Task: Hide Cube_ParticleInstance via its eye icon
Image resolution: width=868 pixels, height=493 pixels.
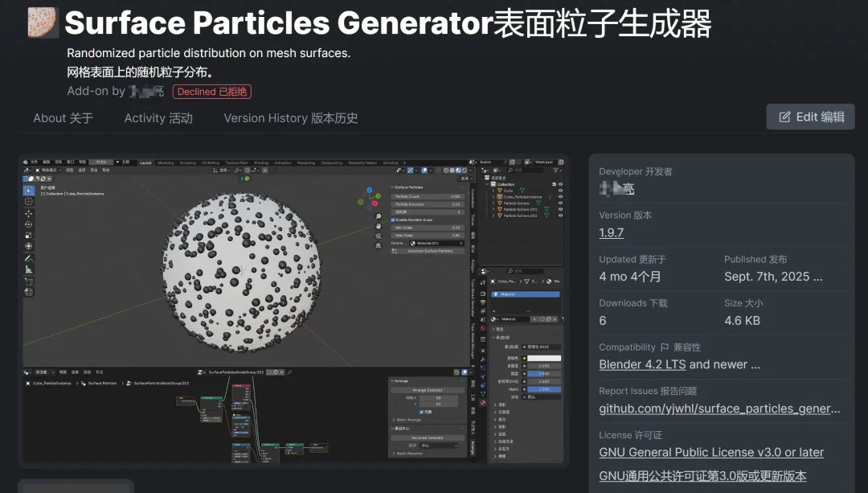Action: [560, 197]
